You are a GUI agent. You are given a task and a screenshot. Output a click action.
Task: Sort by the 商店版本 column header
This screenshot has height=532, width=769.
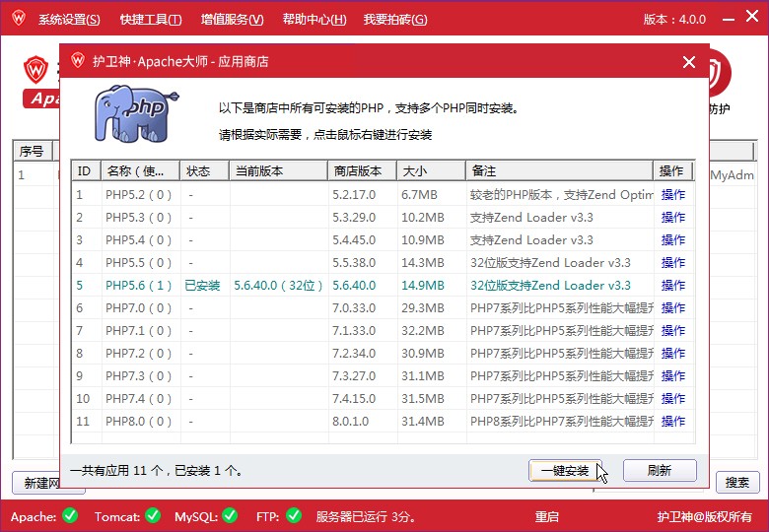pyautogui.click(x=361, y=170)
